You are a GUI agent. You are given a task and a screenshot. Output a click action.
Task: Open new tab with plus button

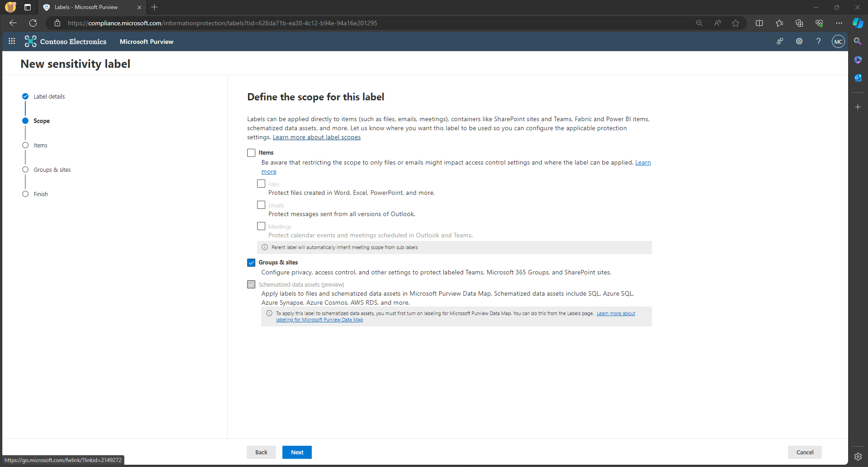pos(155,7)
